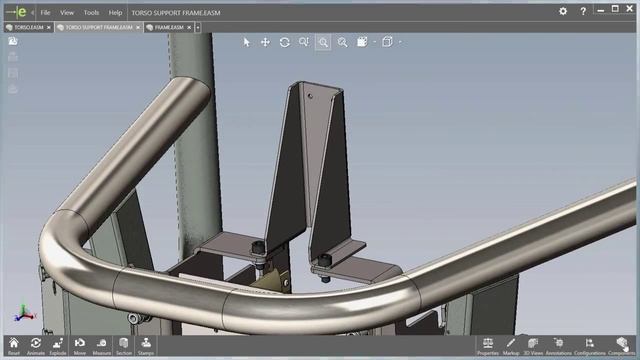640x360 pixels.
Task: Click the Zoom to Fit magnifier
Action: [342, 42]
